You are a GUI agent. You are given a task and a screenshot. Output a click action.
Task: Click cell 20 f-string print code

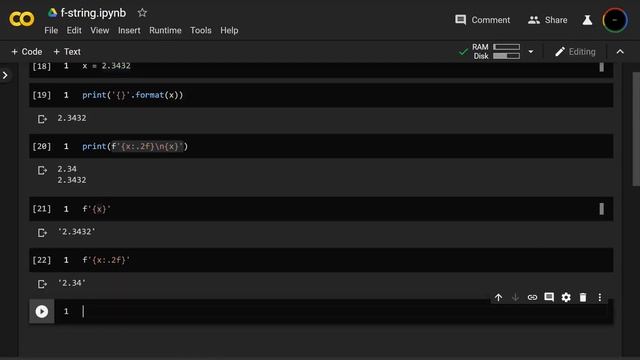135,147
